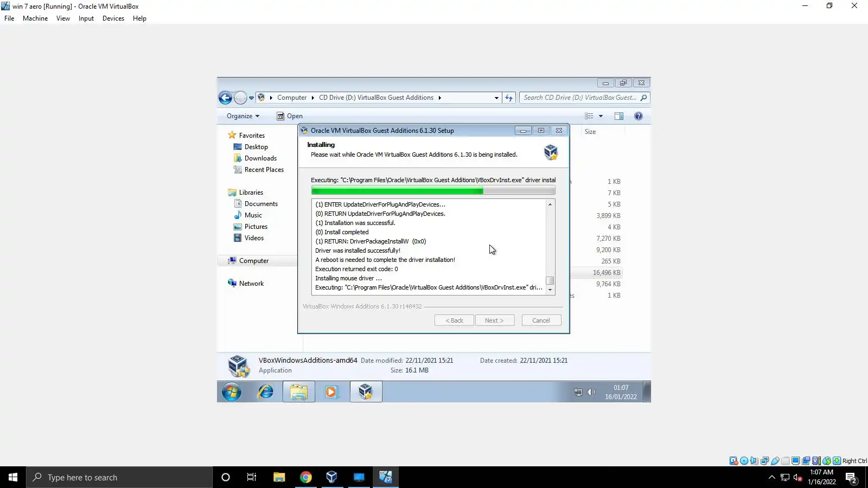Expand the view options dropdown arrow
Image resolution: width=868 pixels, height=488 pixels.
(x=601, y=116)
